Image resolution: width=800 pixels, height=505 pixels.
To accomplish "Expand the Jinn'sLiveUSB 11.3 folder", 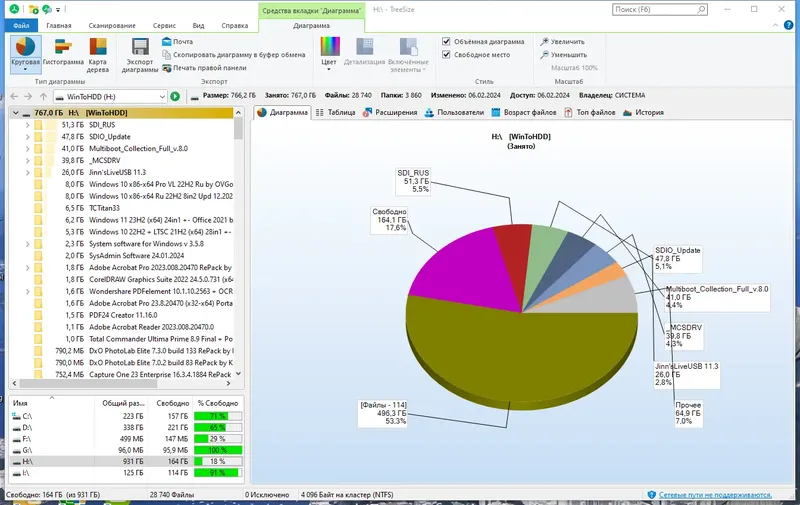I will tap(28, 172).
